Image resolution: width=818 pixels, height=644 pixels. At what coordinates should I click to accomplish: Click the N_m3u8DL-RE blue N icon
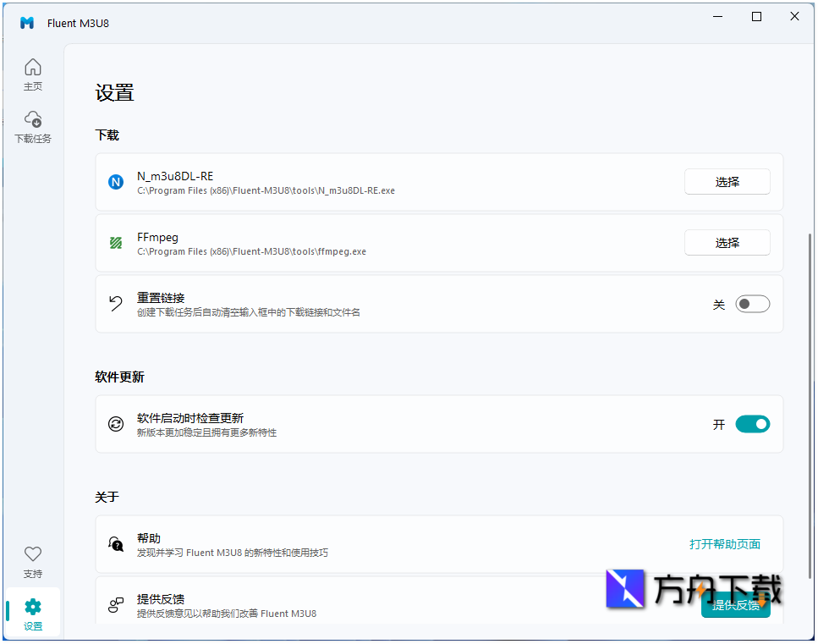(x=116, y=182)
